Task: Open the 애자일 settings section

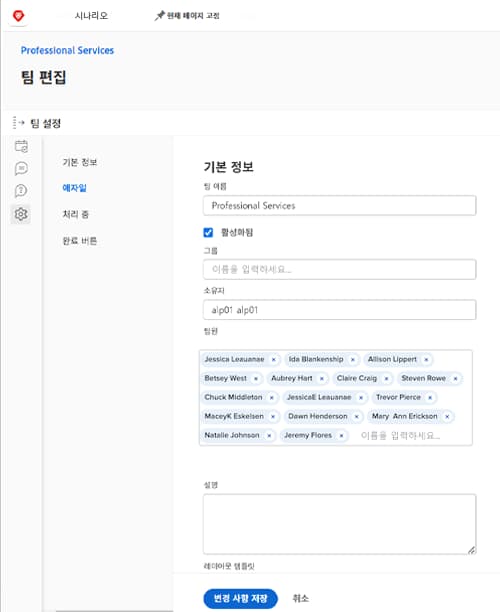Action: 74,188
